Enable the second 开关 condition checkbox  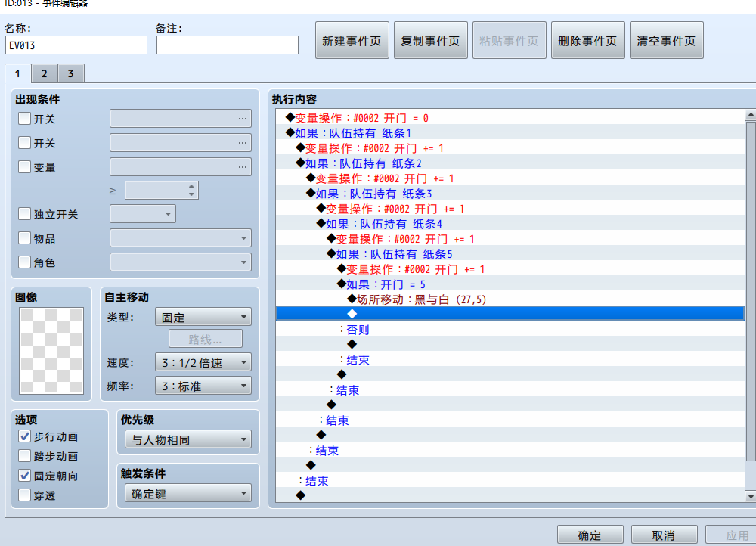[25, 142]
